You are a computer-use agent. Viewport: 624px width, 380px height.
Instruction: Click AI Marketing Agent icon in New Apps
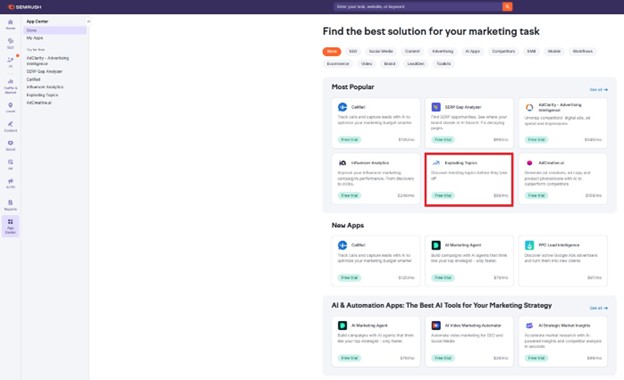[x=436, y=245]
